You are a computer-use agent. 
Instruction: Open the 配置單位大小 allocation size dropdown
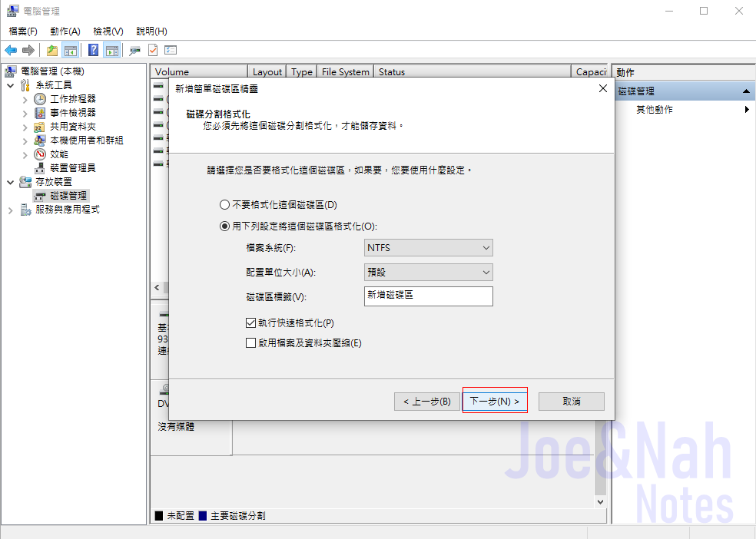pos(428,272)
